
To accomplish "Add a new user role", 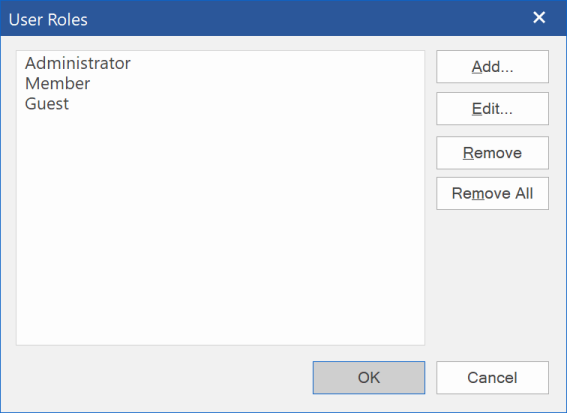I will coord(492,67).
